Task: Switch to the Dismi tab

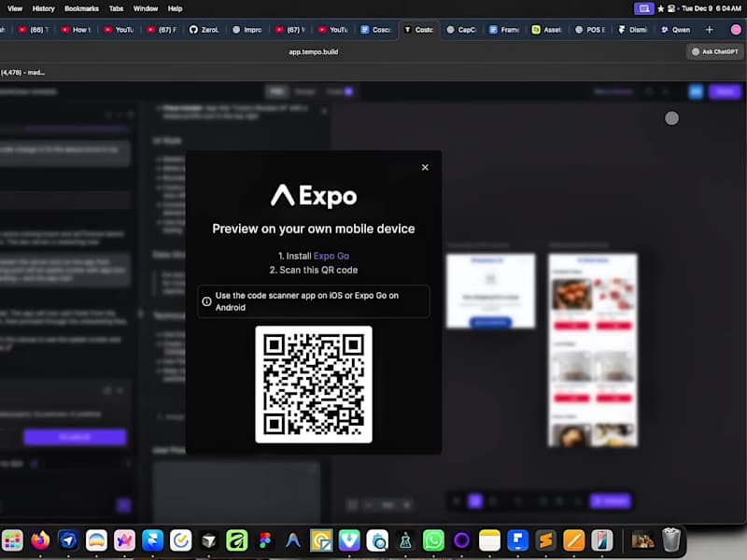Action: coord(633,30)
